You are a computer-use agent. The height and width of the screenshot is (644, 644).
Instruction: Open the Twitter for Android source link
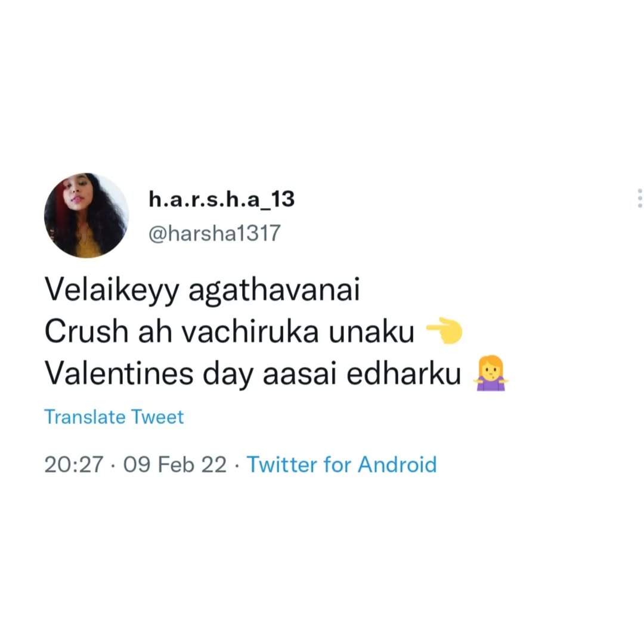(x=341, y=465)
